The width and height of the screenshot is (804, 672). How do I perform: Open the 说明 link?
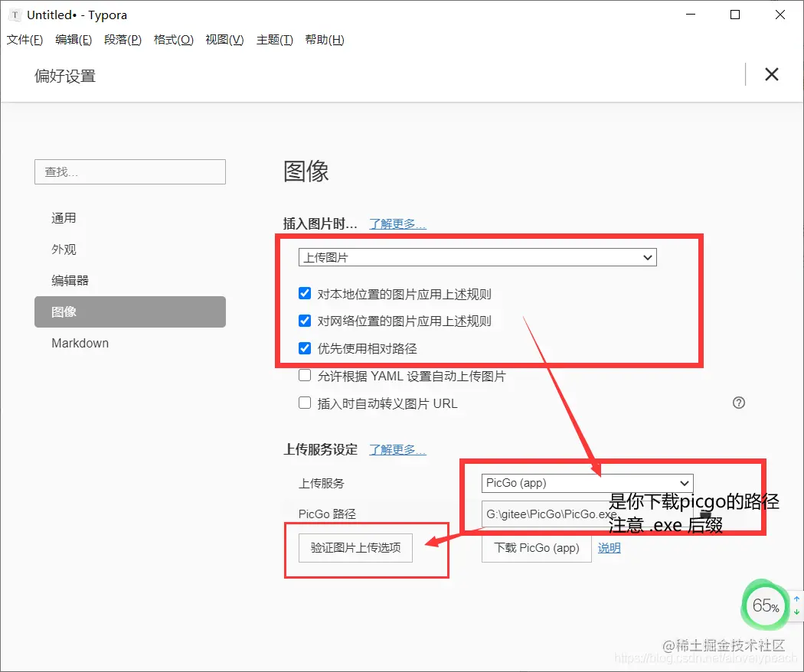tap(609, 548)
